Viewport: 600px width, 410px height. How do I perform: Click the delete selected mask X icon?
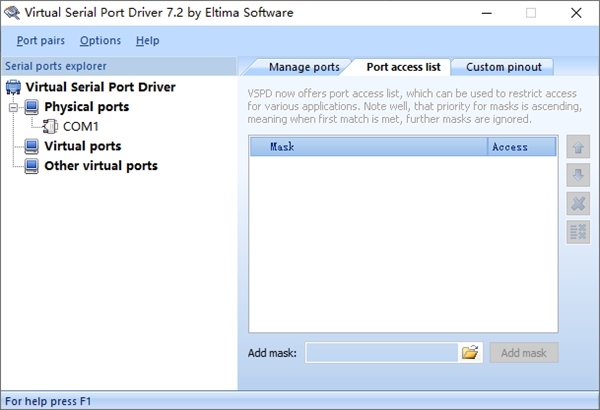click(578, 203)
